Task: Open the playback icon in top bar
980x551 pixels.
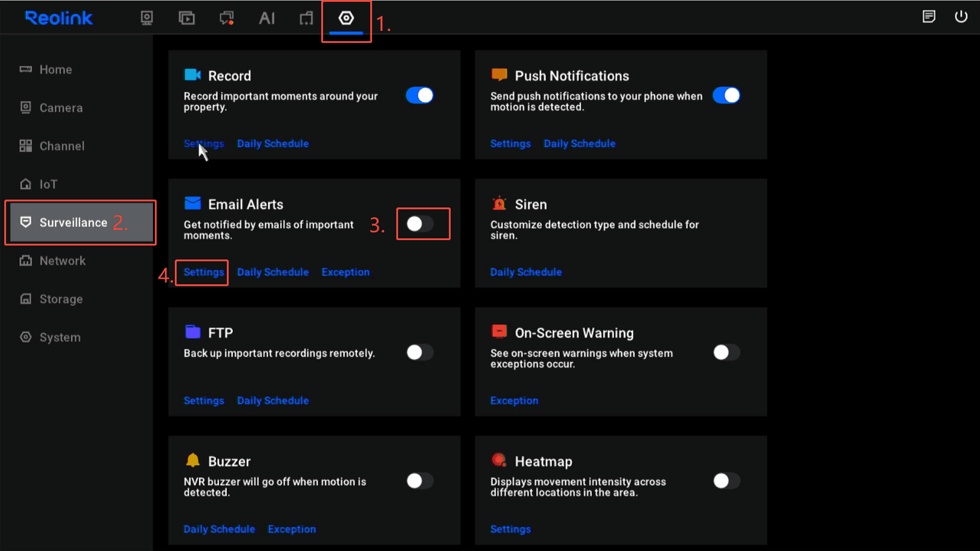Action: tap(187, 18)
